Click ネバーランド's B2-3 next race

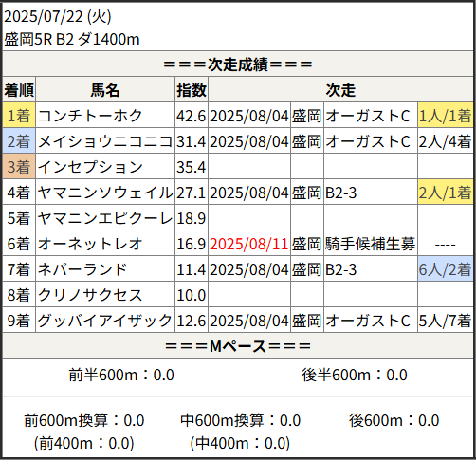(340, 269)
